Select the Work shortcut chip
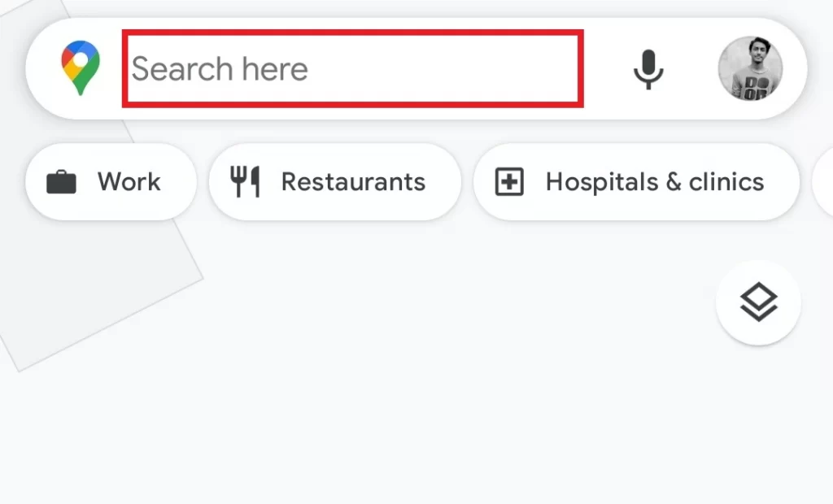This screenshot has height=504, width=833. [111, 181]
